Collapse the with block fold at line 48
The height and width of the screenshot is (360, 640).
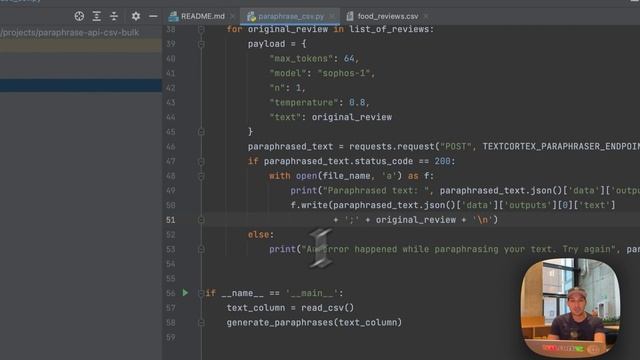point(201,176)
